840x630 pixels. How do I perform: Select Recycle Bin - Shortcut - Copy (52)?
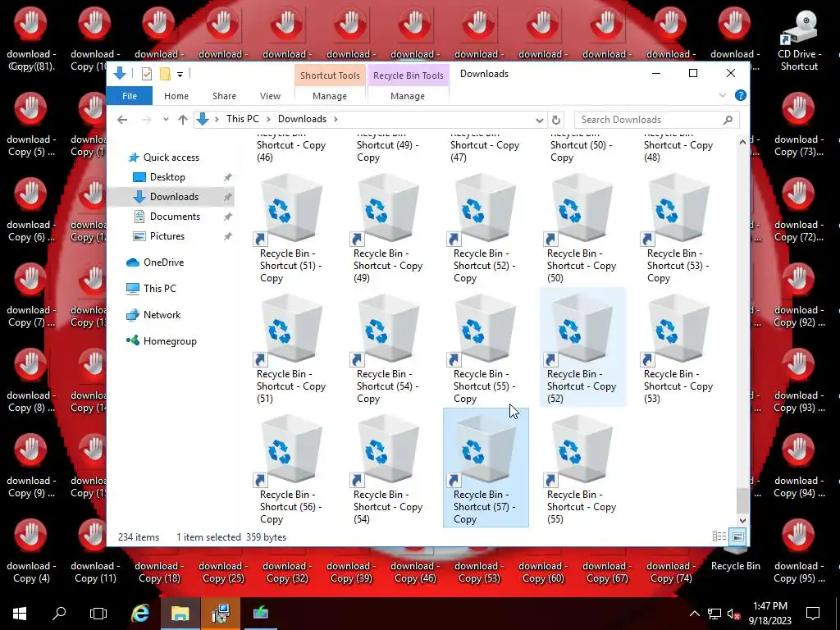pos(582,349)
